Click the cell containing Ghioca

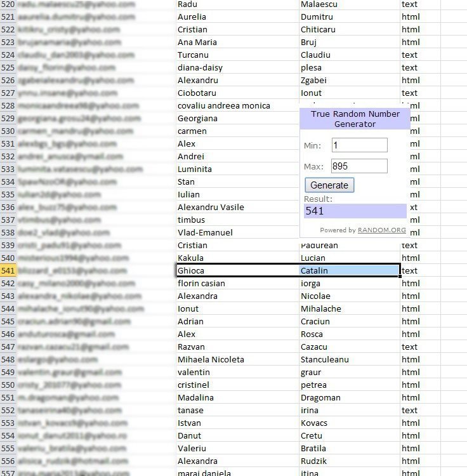pos(237,270)
